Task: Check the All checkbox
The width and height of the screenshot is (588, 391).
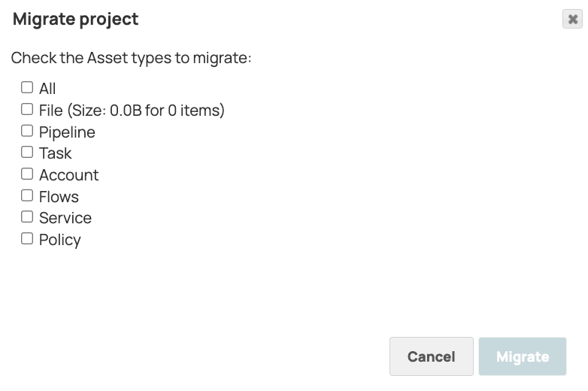Action: coord(27,87)
